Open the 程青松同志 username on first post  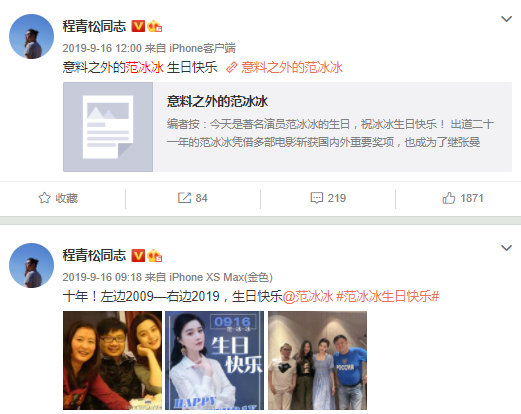[94, 26]
